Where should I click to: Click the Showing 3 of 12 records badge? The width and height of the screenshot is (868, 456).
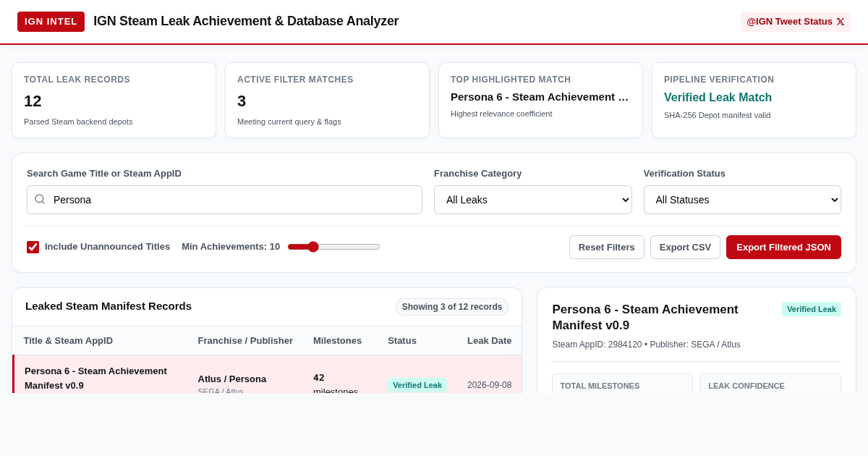tap(452, 307)
